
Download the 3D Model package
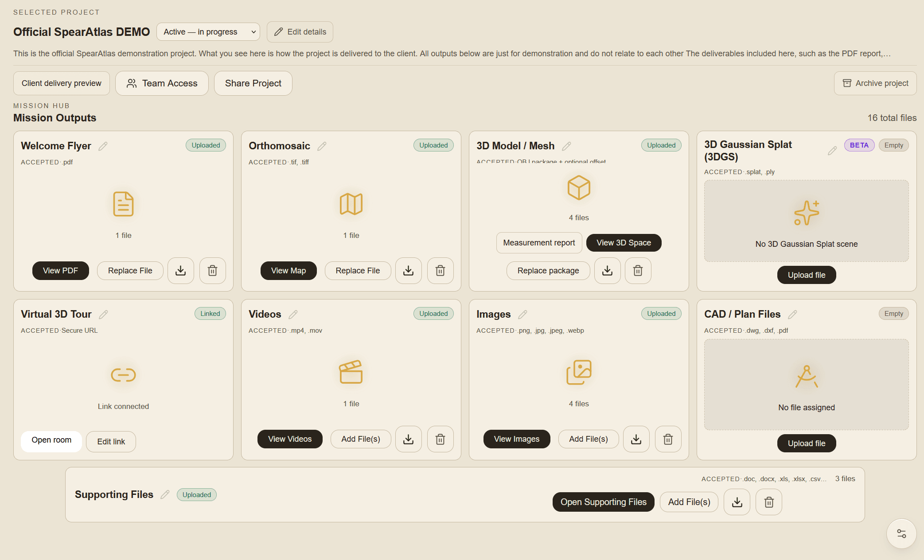click(608, 271)
